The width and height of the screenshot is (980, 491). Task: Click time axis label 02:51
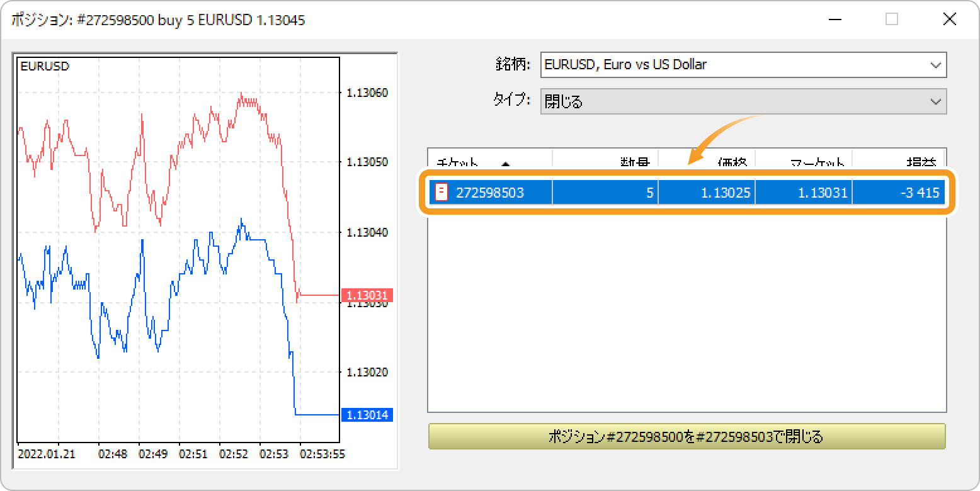[x=193, y=453]
